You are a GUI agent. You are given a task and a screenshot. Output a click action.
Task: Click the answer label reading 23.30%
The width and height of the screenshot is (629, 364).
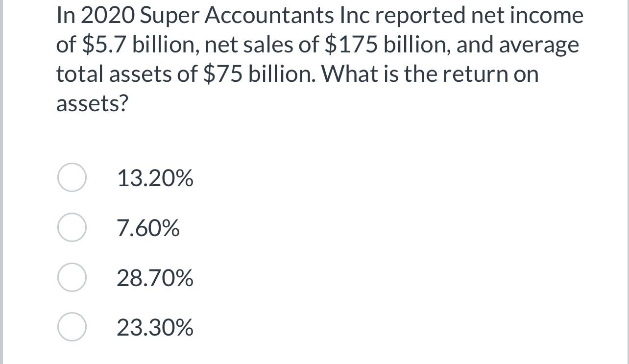point(155,327)
